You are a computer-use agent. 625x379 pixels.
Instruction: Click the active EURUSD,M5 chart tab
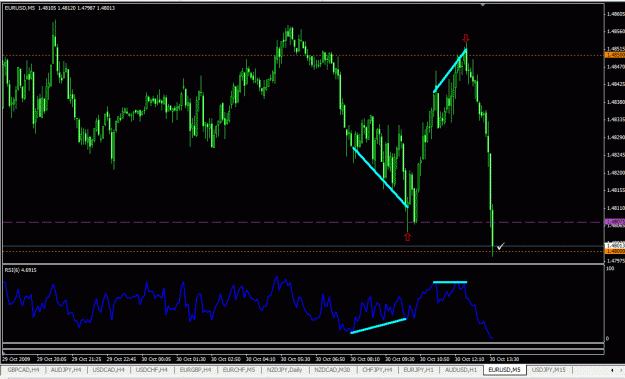click(504, 370)
